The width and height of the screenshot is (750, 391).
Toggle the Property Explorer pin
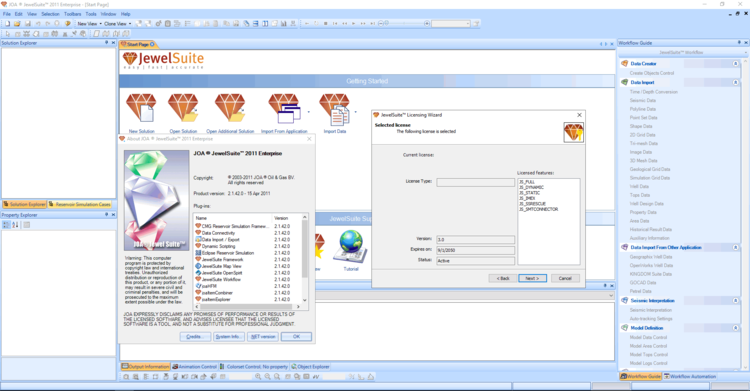(106, 214)
